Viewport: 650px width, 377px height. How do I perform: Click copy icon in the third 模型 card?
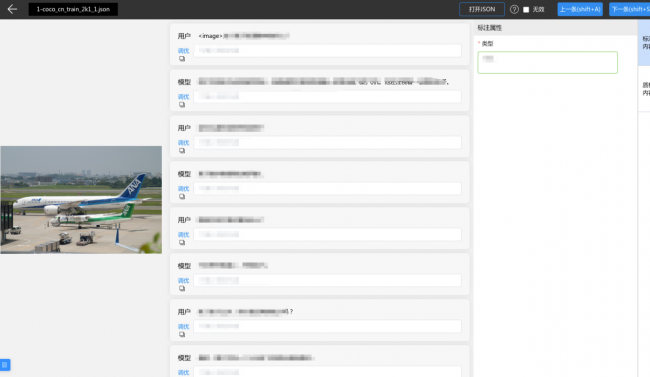click(x=182, y=289)
